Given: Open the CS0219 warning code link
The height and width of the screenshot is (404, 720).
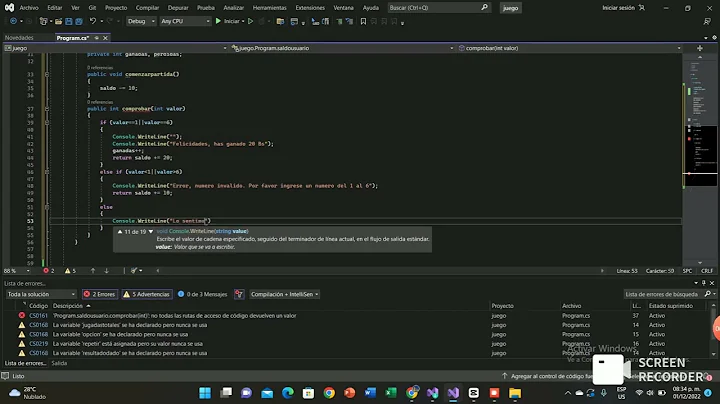Looking at the screenshot, I should point(38,343).
